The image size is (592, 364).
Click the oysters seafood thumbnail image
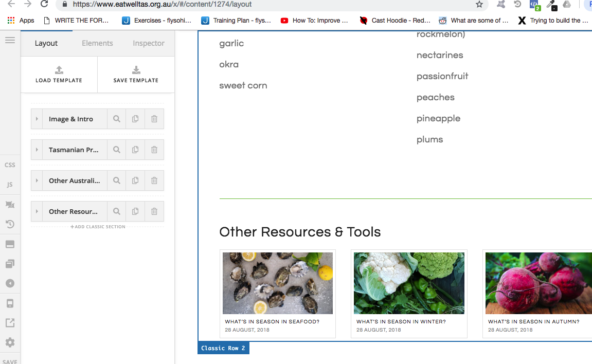coord(278,283)
